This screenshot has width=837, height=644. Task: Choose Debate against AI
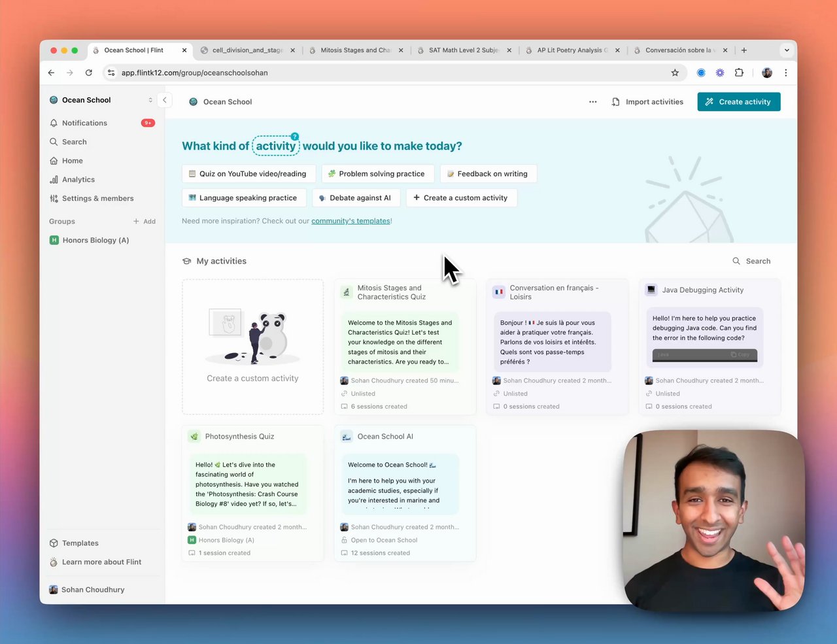tap(356, 198)
